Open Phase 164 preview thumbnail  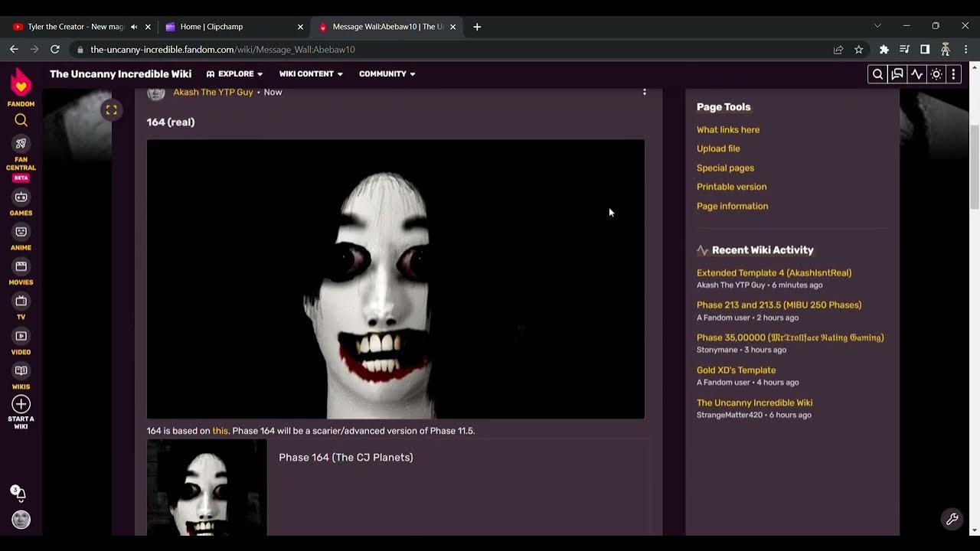pyautogui.click(x=207, y=487)
